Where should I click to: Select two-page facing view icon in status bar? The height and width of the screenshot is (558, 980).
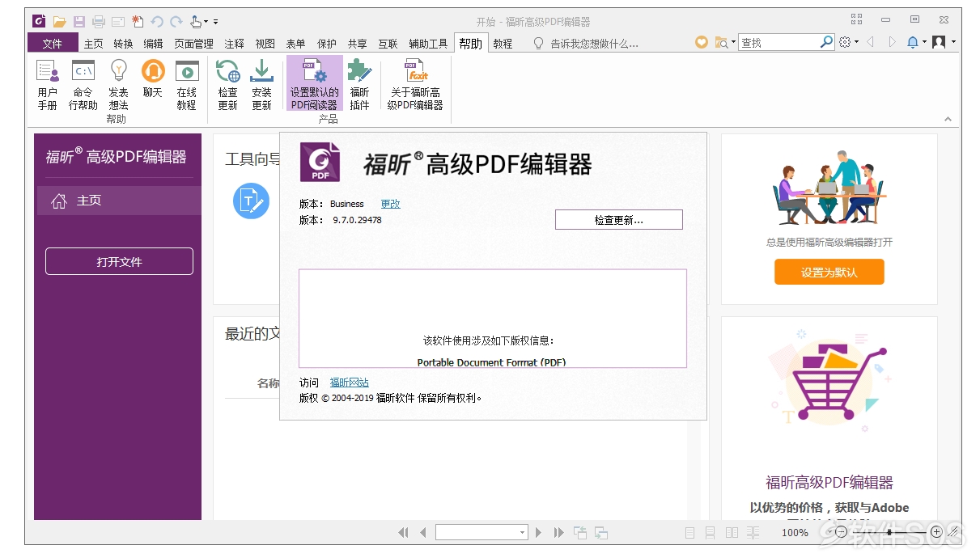click(732, 532)
